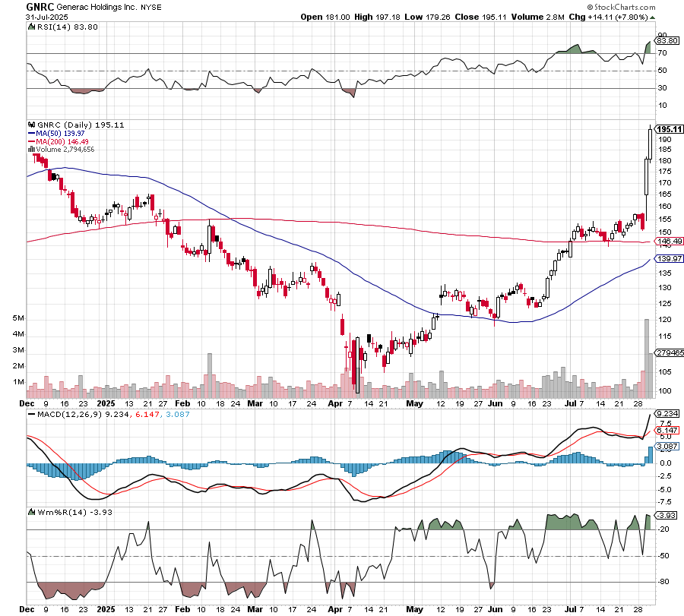Screen dimensions: 684x616
Task: Click the 3M volume axis label
Action: pyautogui.click(x=18, y=350)
